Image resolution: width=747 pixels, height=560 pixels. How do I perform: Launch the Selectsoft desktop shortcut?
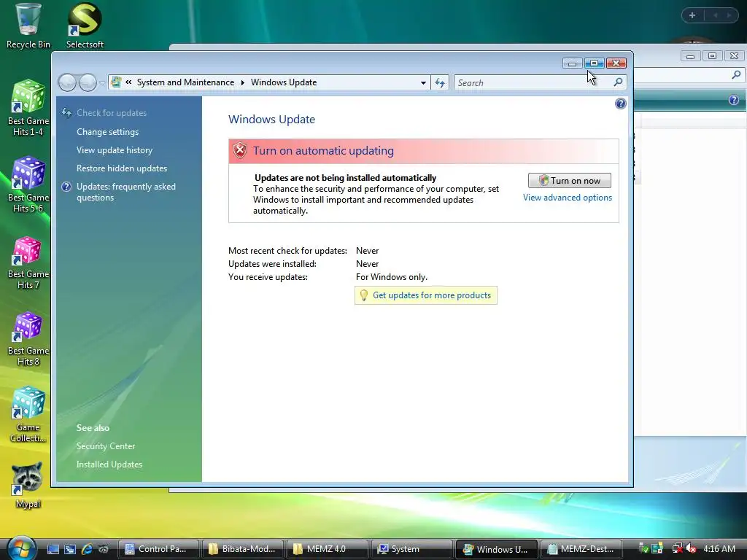pyautogui.click(x=85, y=26)
